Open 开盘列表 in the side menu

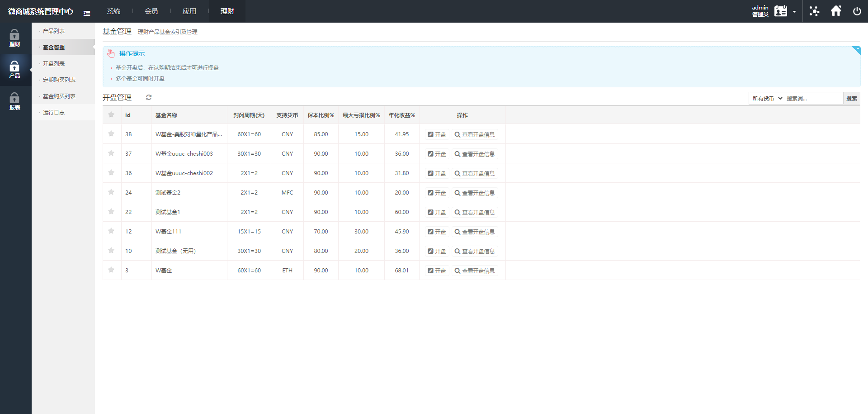[x=54, y=64]
